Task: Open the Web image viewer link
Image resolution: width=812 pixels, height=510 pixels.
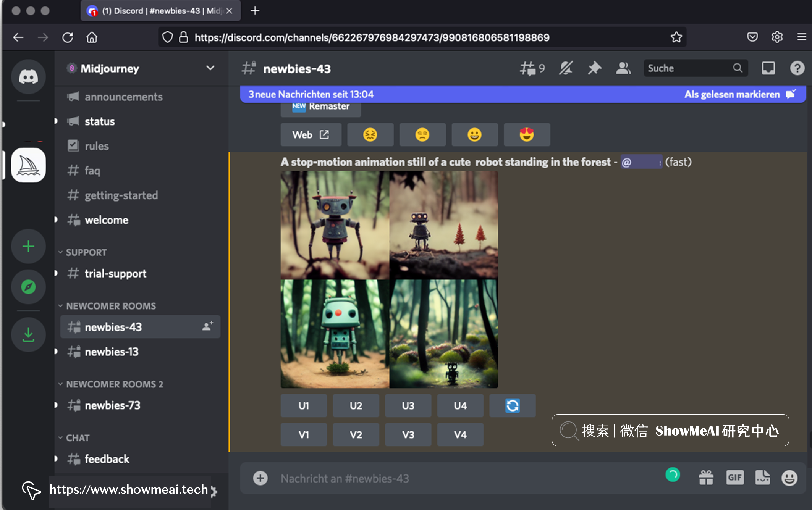Action: click(x=310, y=134)
